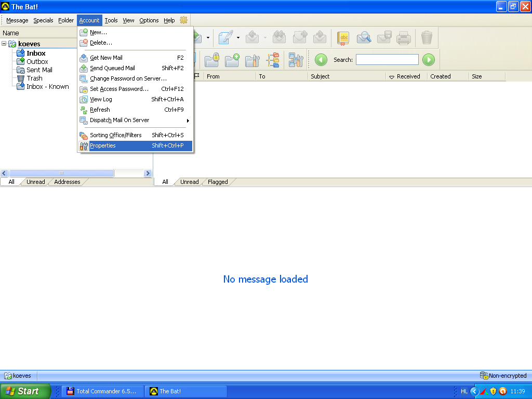Expand the Dispatch Mail On Server submenu
Viewport: 532px width, 399px height.
(136, 120)
